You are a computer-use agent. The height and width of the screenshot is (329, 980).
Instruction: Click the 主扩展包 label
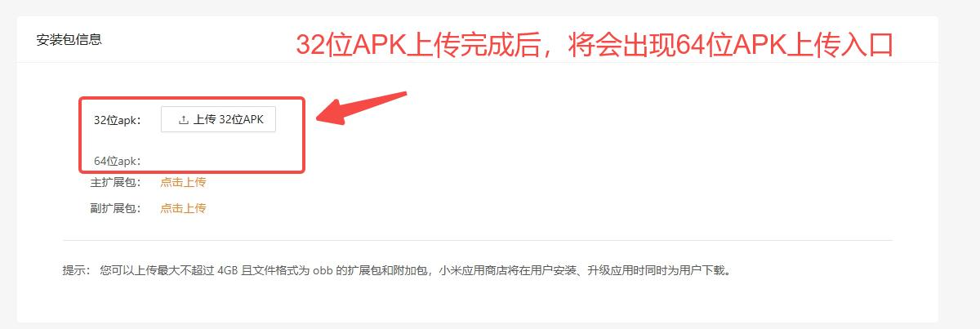115,182
